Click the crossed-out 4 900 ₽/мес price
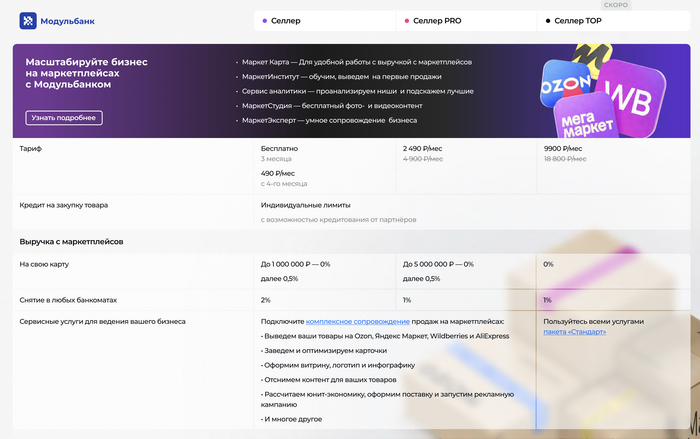The image size is (700, 439). 423,159
